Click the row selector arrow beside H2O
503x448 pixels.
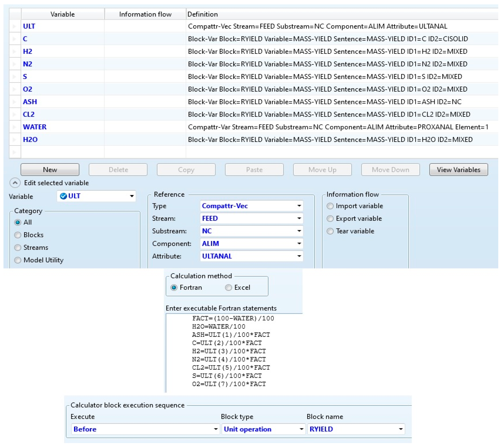14,140
